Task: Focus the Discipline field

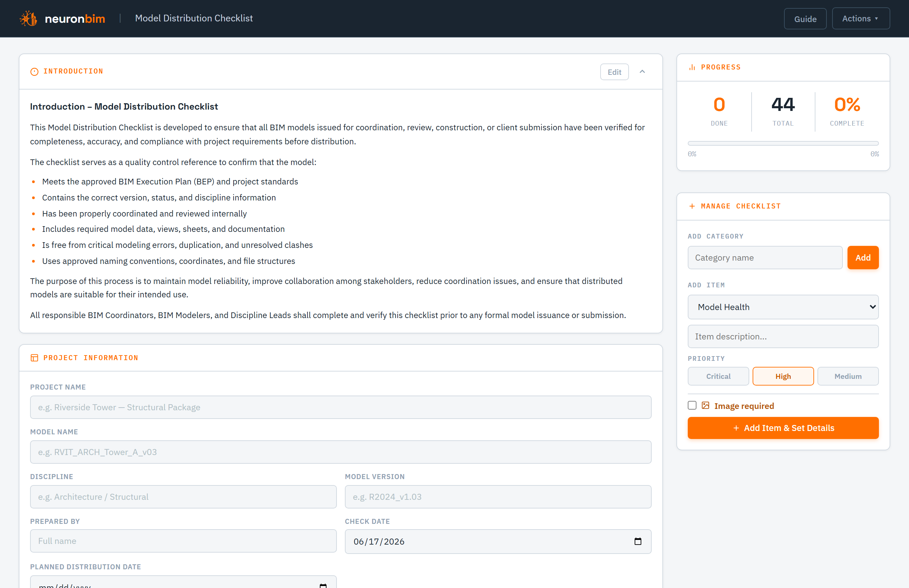Action: (x=183, y=497)
